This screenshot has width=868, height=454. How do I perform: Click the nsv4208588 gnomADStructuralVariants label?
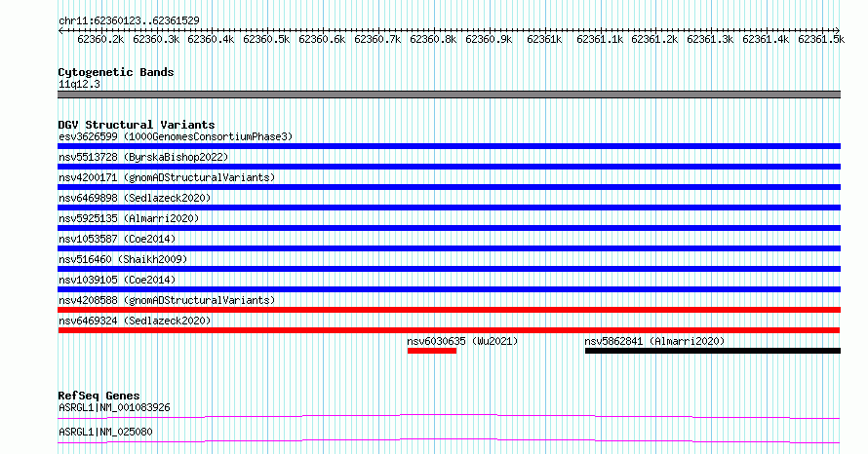click(x=167, y=300)
